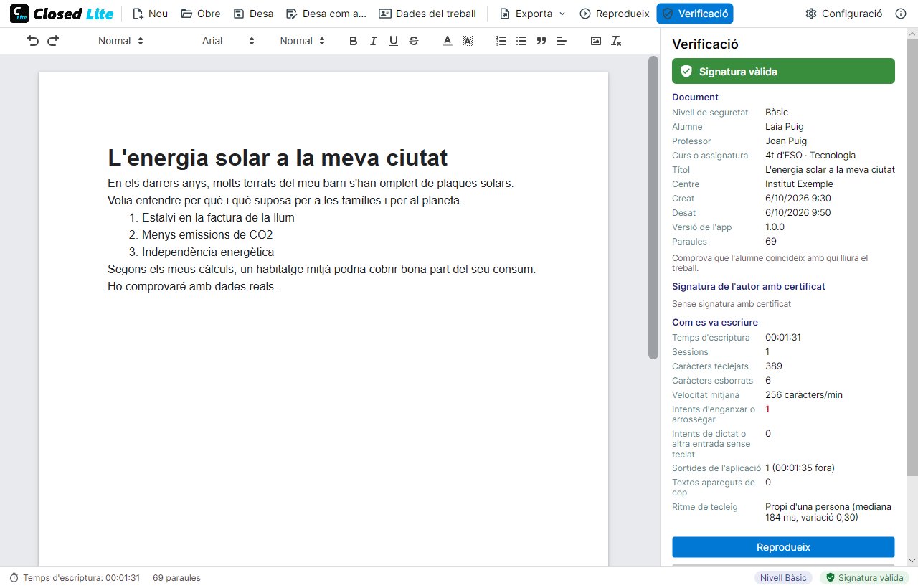Click the Sense signatura amb certificat text
Screen dimensions: 918x588
coord(732,304)
